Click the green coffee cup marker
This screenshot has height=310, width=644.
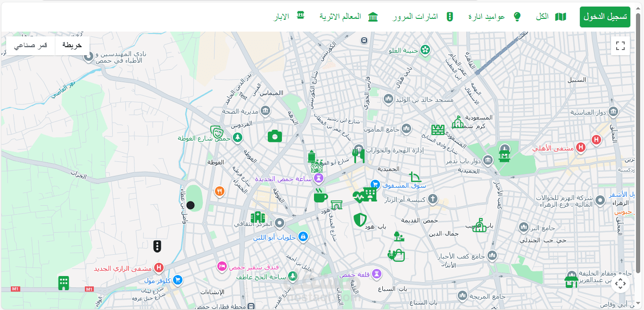coord(320,196)
